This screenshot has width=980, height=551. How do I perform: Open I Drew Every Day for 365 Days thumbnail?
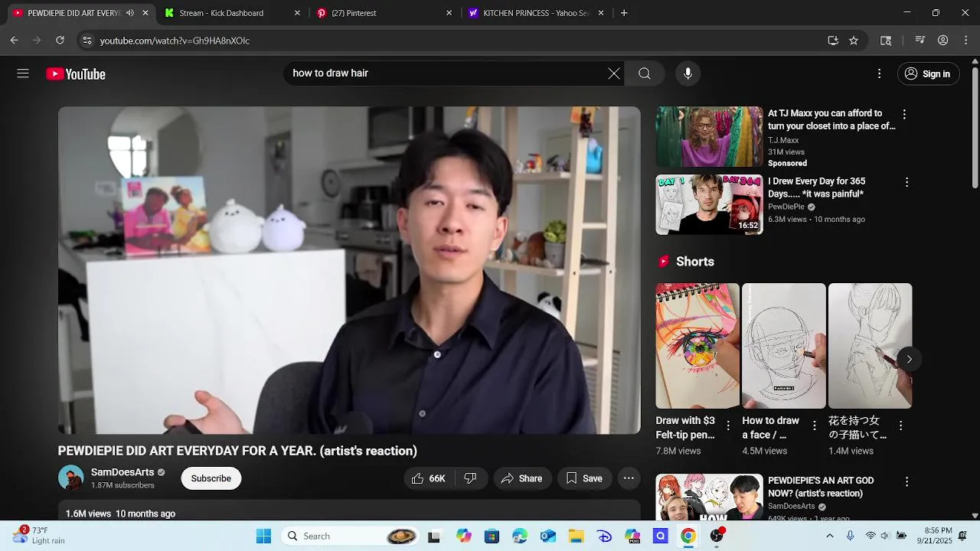tap(709, 204)
